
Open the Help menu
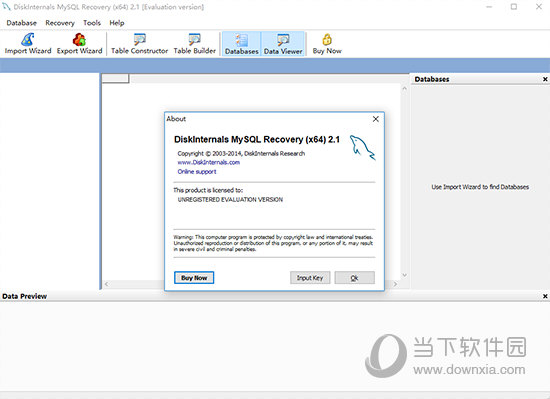point(117,23)
